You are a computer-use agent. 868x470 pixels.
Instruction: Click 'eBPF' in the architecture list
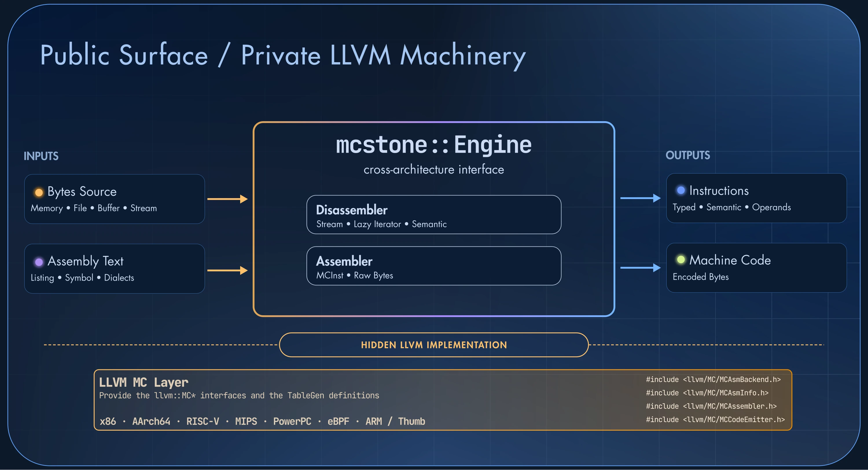pos(338,421)
